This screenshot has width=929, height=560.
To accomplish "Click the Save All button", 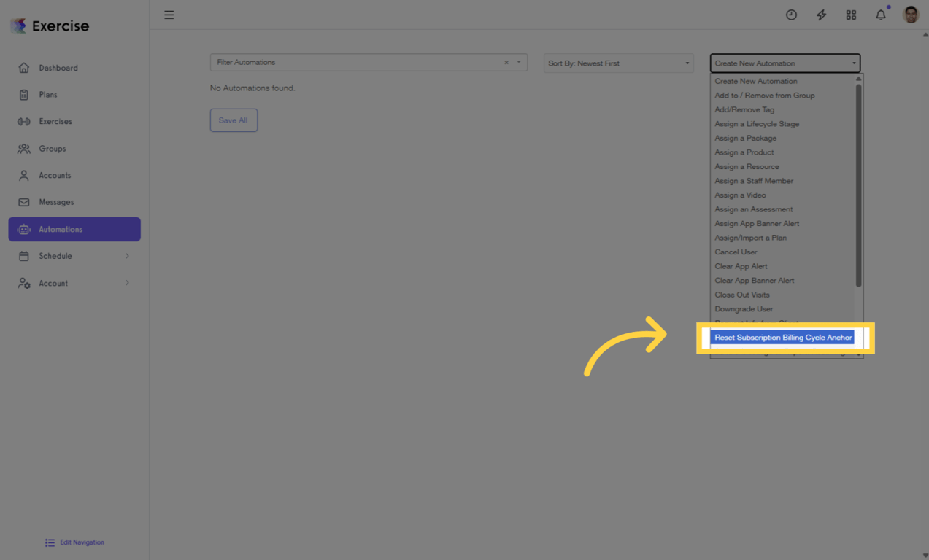I will 234,120.
